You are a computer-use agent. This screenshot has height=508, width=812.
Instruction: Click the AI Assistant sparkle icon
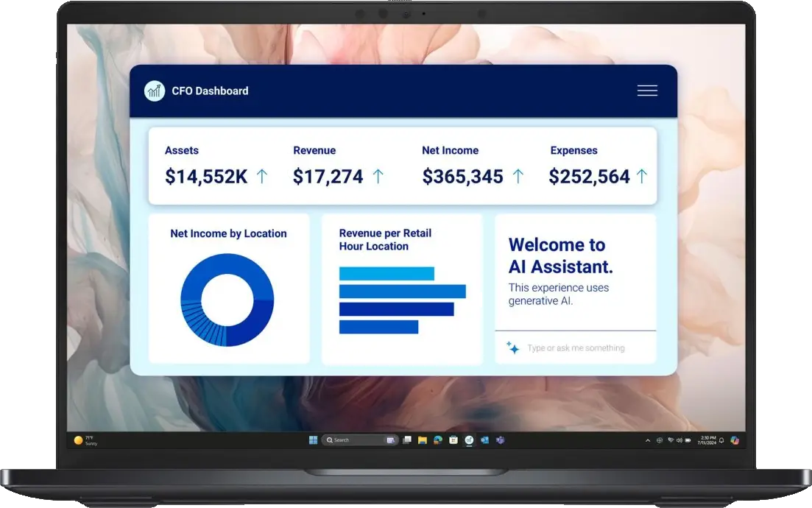[x=513, y=348]
